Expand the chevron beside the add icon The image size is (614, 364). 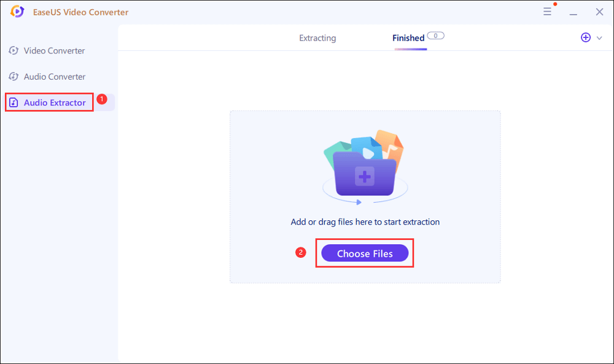[599, 38]
